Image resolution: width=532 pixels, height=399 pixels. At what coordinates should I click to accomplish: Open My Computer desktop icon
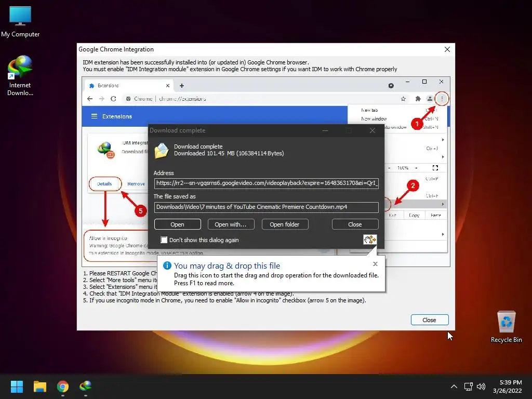[x=20, y=22]
